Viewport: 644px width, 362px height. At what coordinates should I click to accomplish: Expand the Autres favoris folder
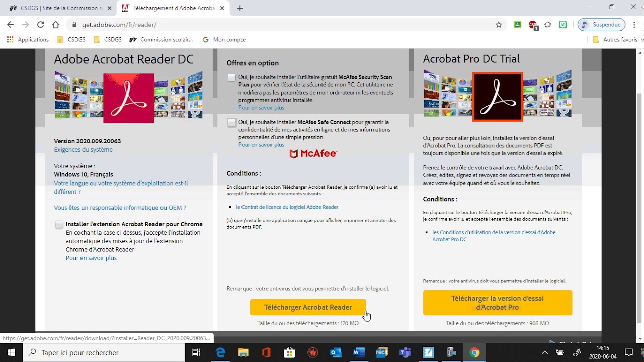[615, 39]
